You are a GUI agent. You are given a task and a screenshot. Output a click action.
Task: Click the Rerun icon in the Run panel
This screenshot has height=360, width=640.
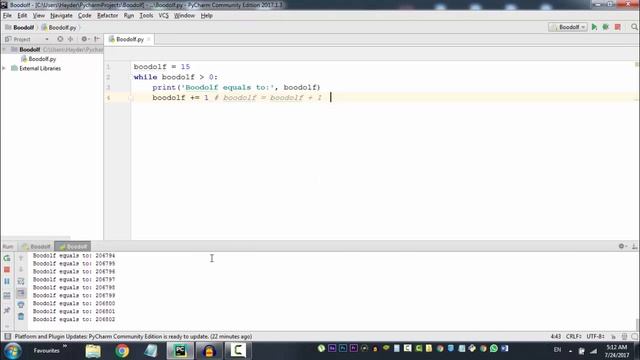(x=7, y=258)
